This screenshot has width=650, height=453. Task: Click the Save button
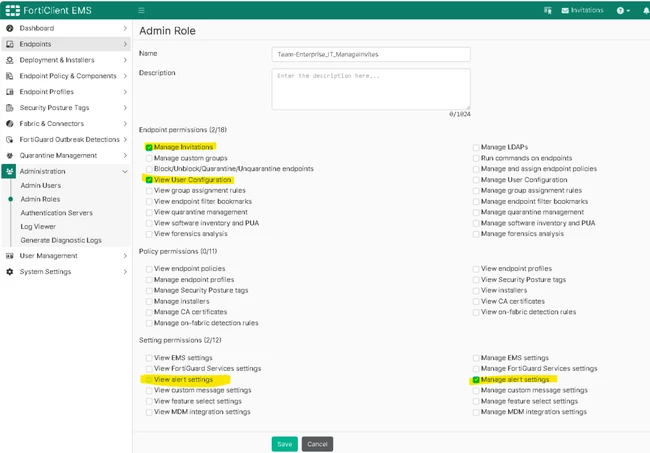(x=284, y=444)
